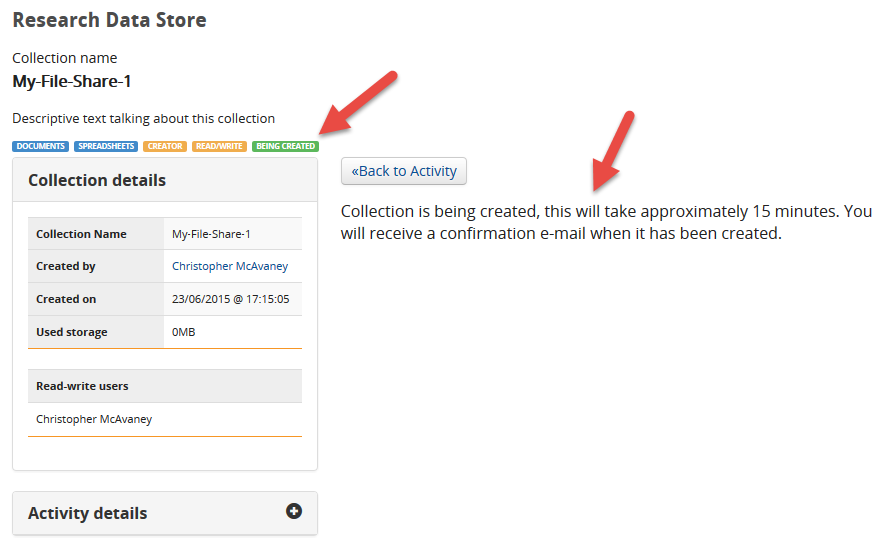Expand Activity details with plus icon
Image resolution: width=885 pixels, height=548 pixels.
pos(293,511)
